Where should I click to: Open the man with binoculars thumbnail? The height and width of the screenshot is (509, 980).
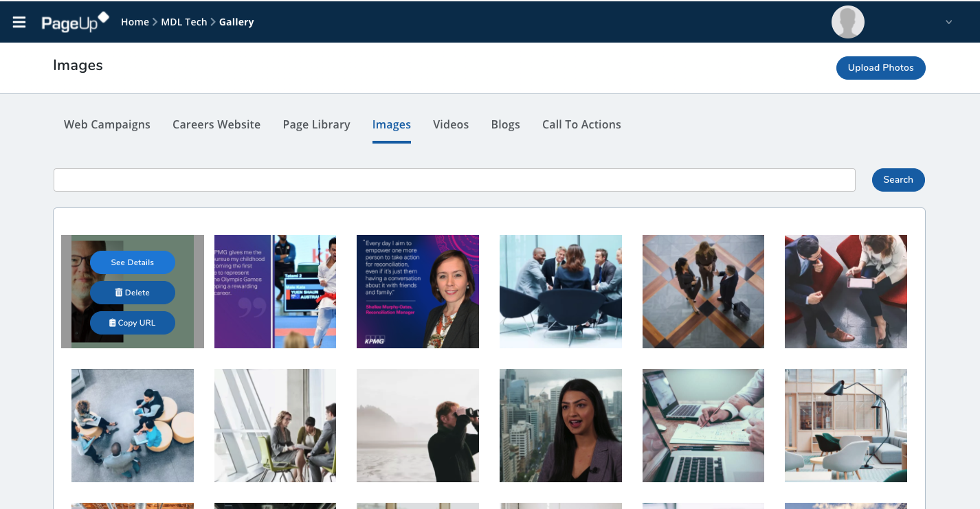(x=418, y=425)
